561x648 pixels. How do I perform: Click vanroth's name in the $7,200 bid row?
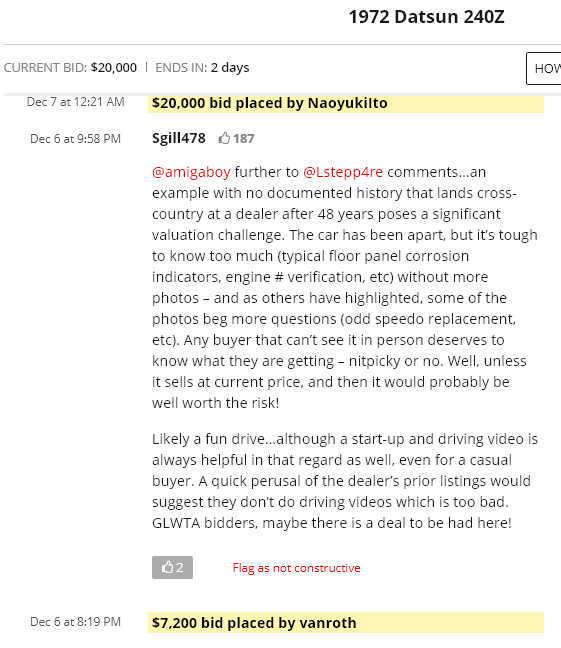pos(327,623)
